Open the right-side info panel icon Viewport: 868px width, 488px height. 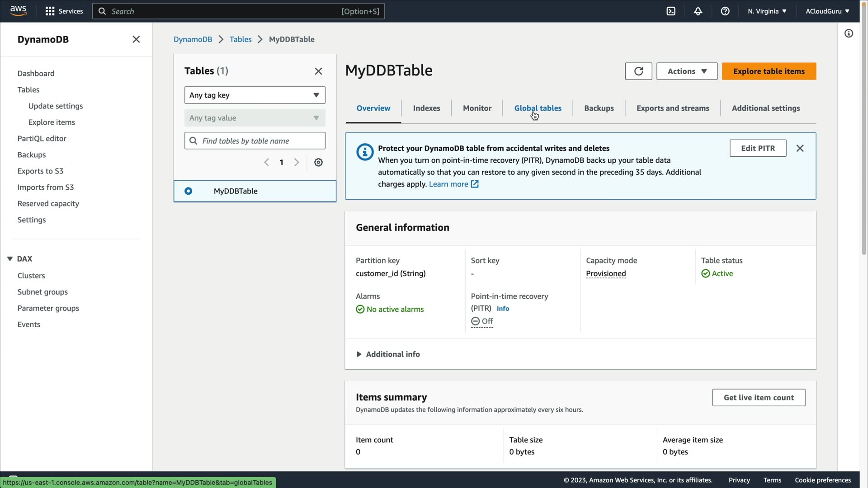849,33
